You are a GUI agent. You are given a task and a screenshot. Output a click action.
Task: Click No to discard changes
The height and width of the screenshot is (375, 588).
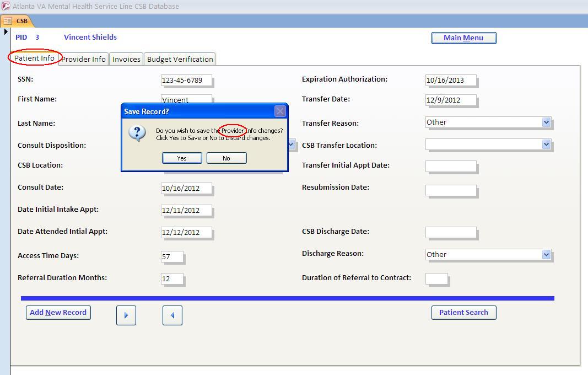tap(226, 158)
